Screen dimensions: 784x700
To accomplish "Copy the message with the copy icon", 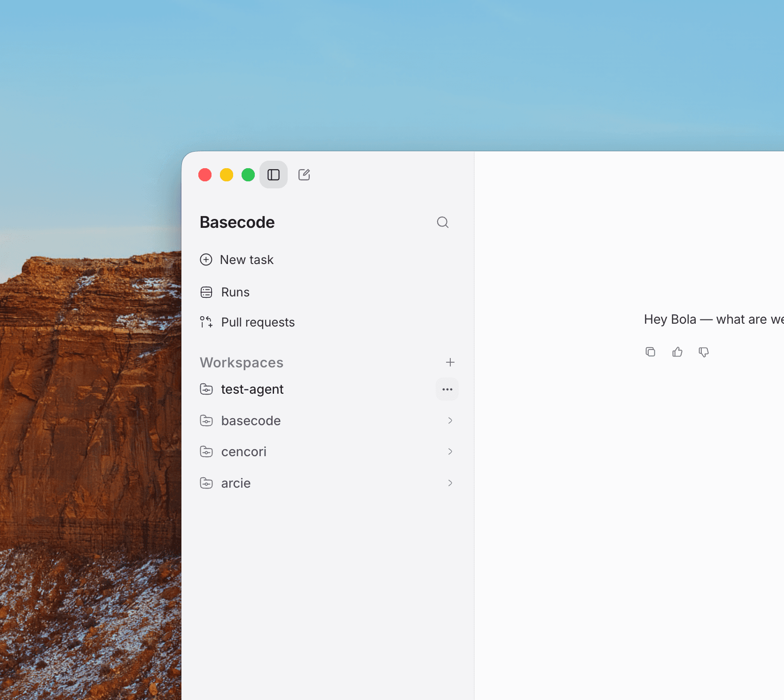I will point(651,352).
